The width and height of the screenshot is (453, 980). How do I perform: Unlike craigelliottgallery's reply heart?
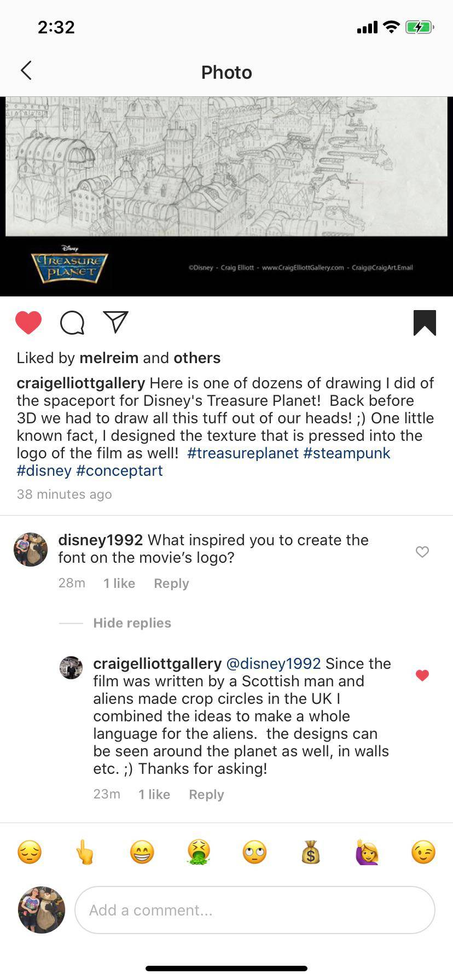coord(422,675)
